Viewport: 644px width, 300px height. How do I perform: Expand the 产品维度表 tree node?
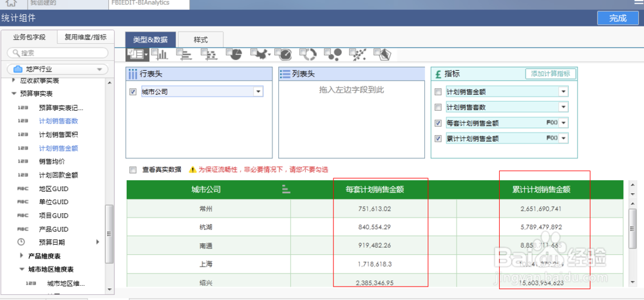coord(21,256)
